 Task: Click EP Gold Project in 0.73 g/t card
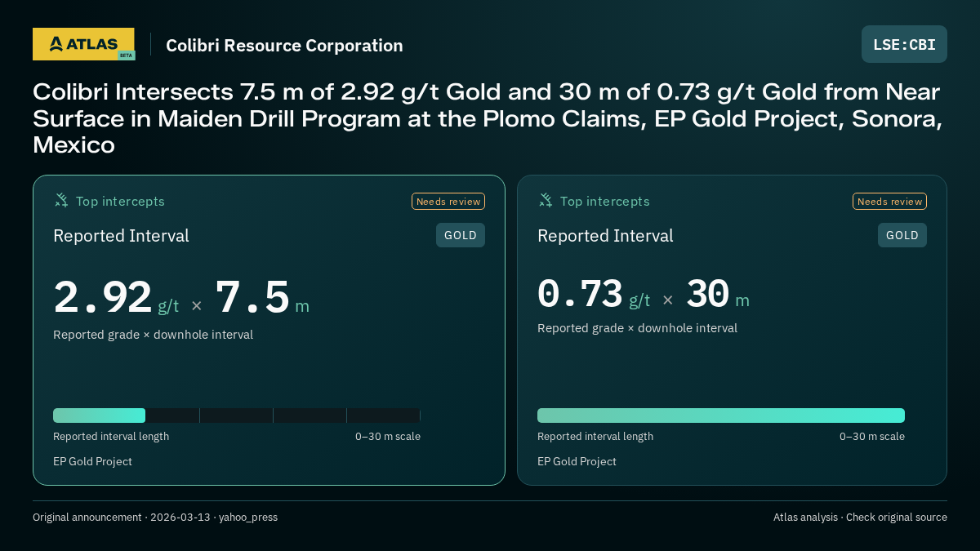tap(577, 462)
